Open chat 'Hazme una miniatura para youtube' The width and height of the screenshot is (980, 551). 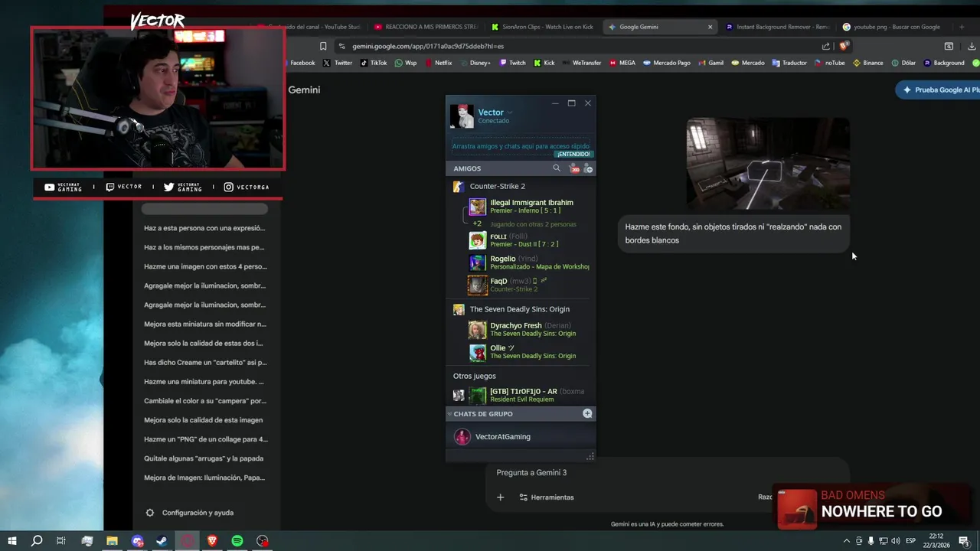coord(204,381)
